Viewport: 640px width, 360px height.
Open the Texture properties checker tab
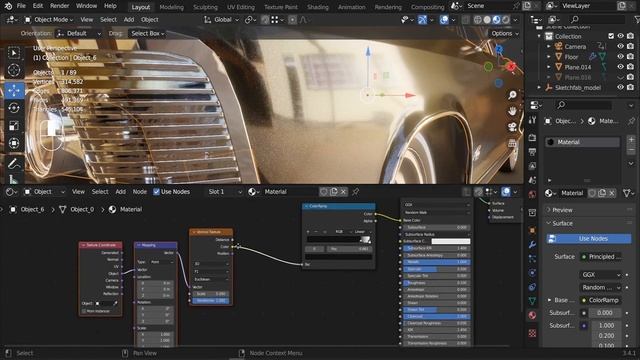click(532, 333)
